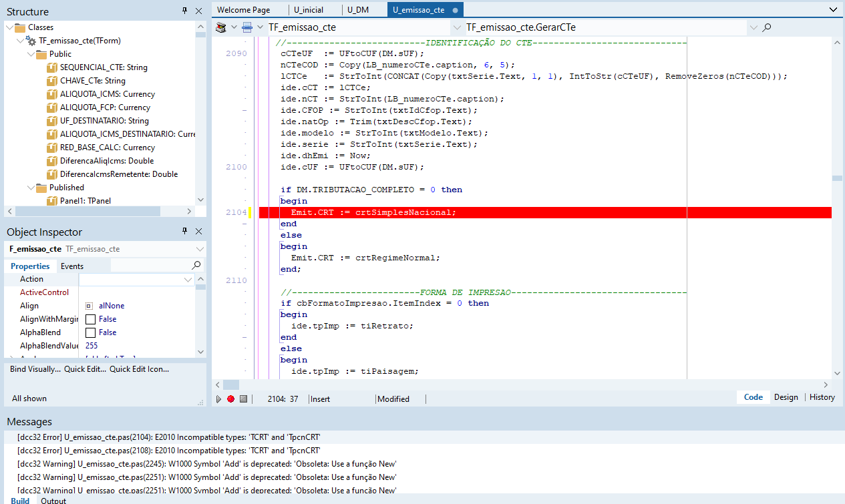Pin the Structure panel
Screen dimensions: 845x504
pos(185,11)
